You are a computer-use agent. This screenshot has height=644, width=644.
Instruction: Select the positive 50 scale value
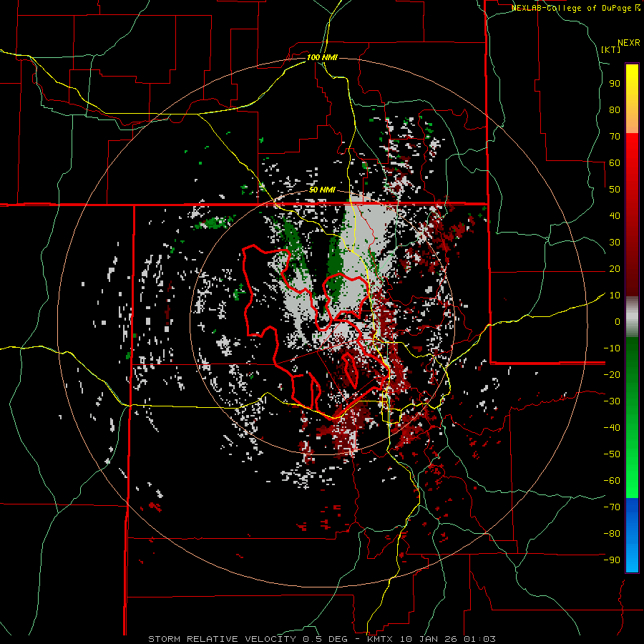pos(615,190)
